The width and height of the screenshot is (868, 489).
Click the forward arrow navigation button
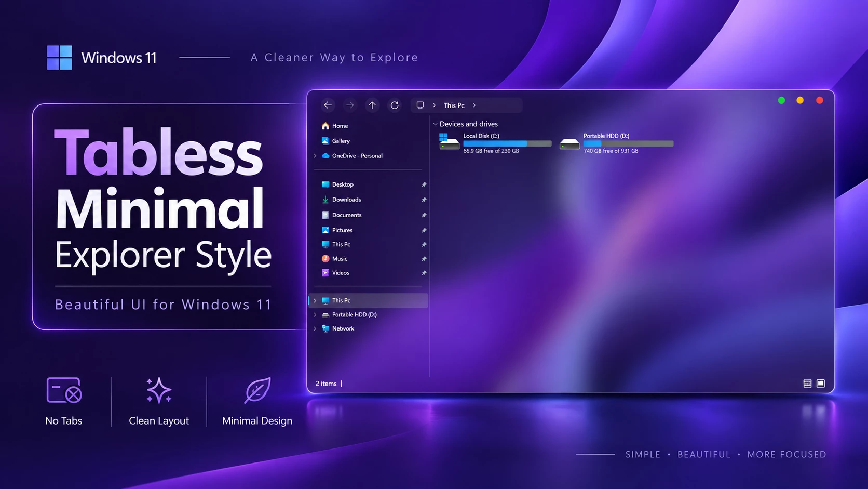click(350, 105)
